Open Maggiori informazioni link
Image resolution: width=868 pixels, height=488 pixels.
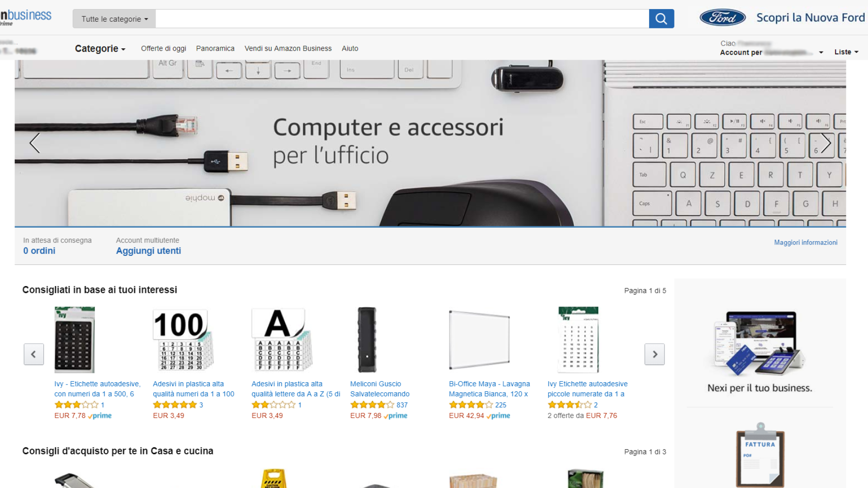(x=806, y=243)
